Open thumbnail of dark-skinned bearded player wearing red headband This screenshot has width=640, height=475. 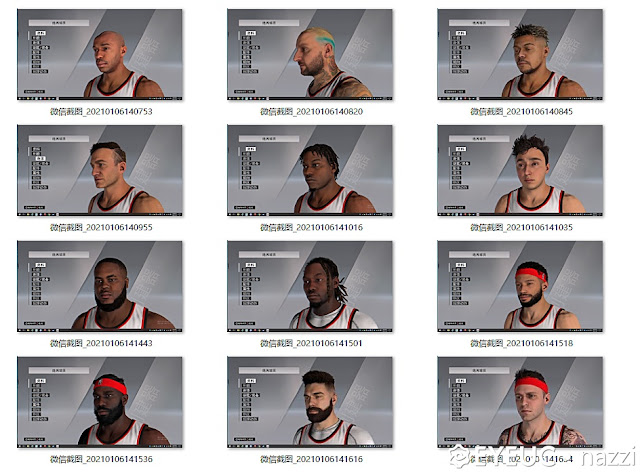tap(100, 402)
